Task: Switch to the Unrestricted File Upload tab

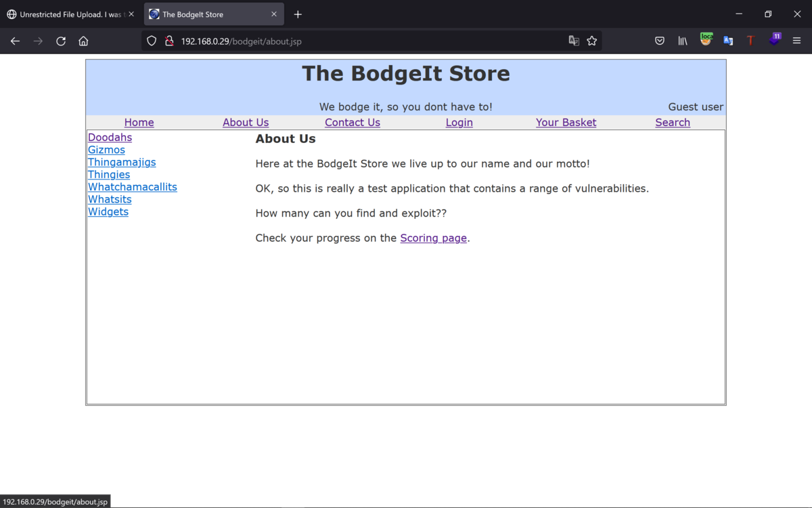Action: [72, 14]
